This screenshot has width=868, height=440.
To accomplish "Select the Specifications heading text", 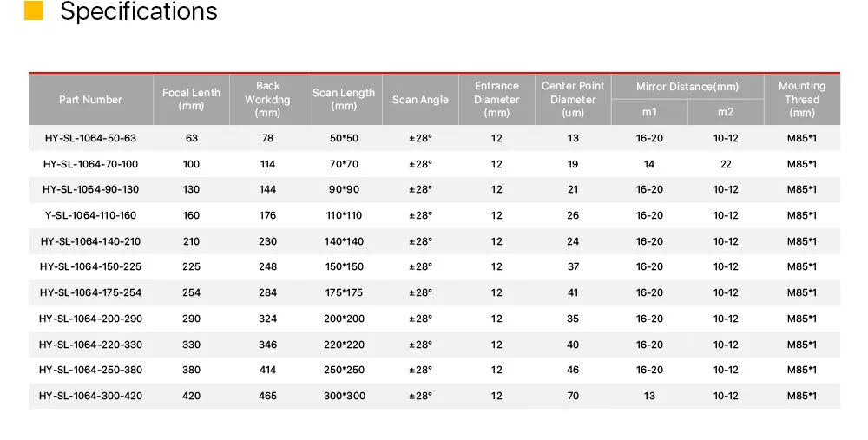I will tap(138, 11).
